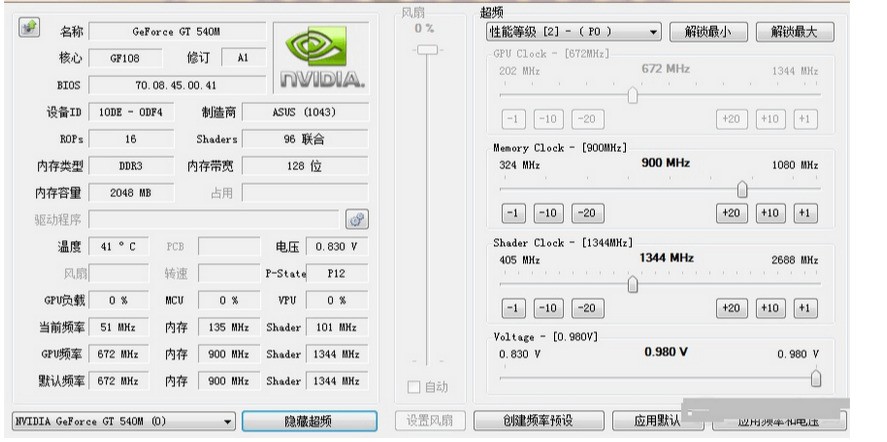Click GPU Clock -10 button
Viewport: 887px width, 442px height.
[x=548, y=119]
